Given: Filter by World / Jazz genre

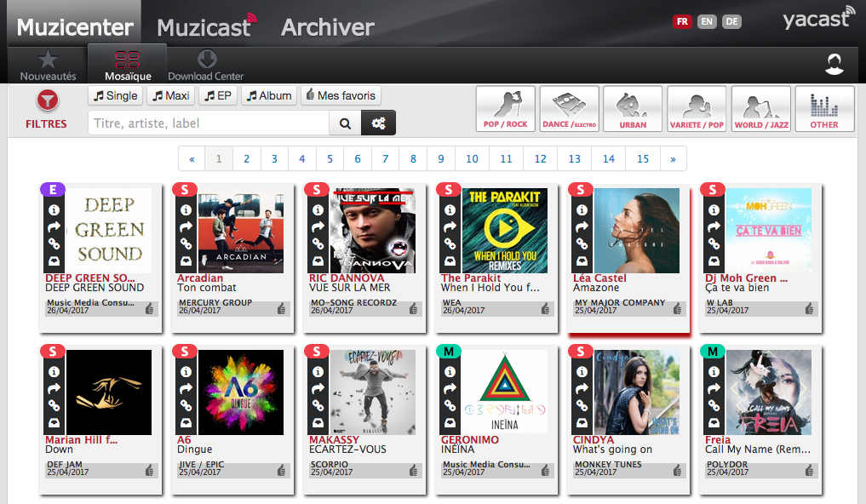Looking at the screenshot, I should pyautogui.click(x=761, y=109).
